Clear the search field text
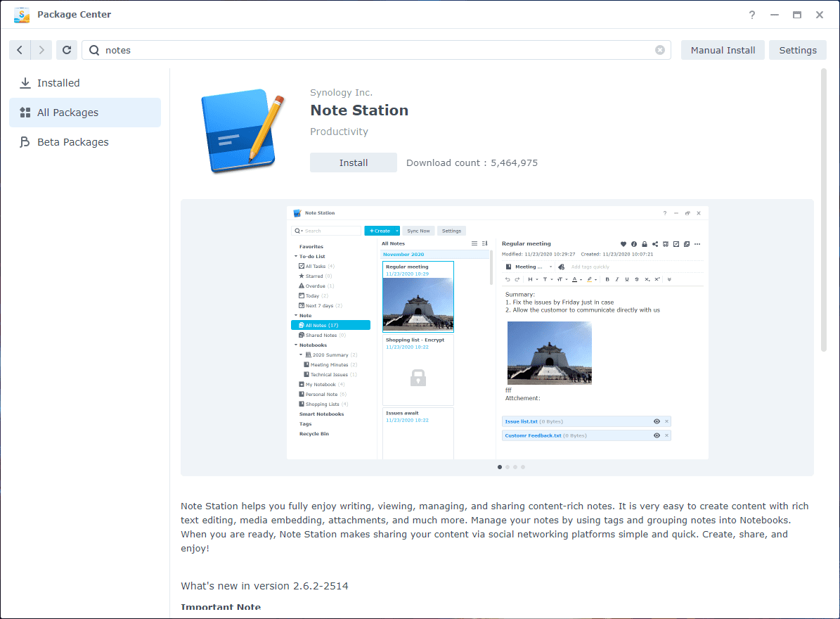This screenshot has width=840, height=619. click(660, 50)
